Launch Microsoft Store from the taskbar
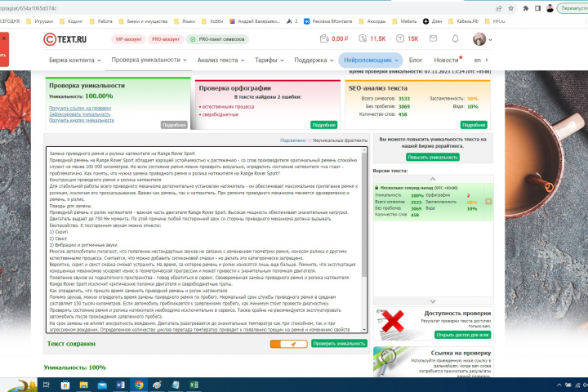Screen dimensions: 588x392 (65, 385)
